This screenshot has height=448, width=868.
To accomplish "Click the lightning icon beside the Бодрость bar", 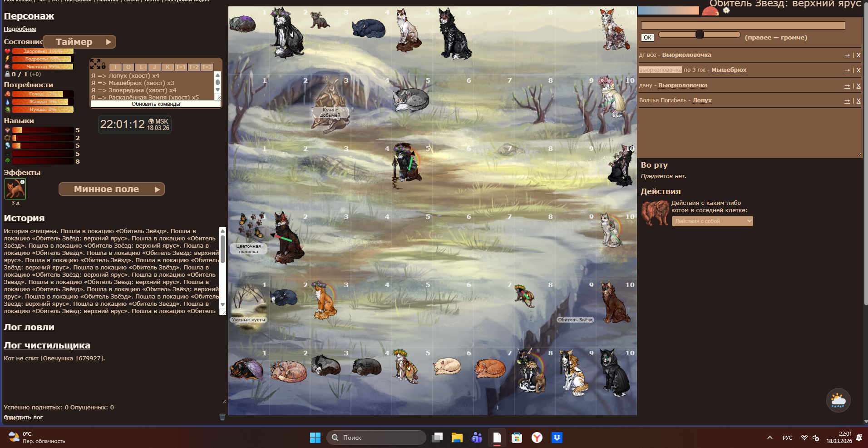I will pyautogui.click(x=7, y=59).
